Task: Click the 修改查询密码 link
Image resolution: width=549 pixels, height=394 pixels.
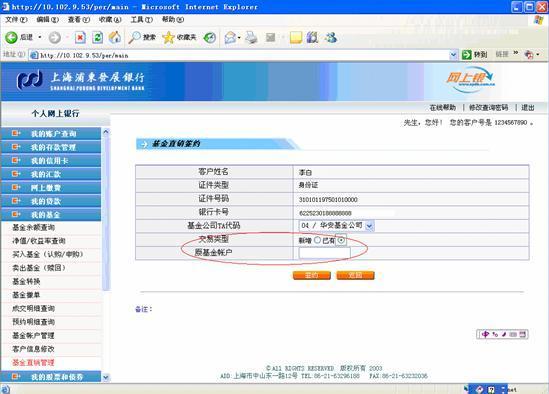Action: coord(488,108)
